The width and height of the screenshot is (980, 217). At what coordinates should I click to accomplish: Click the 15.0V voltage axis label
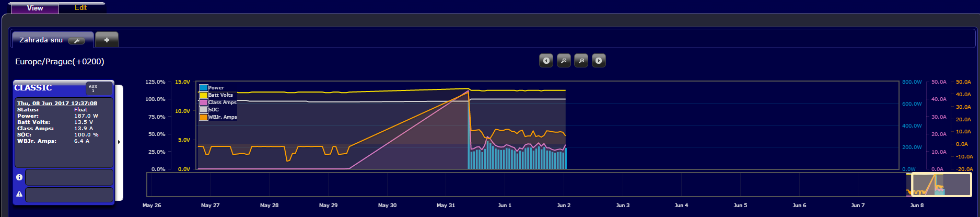(x=183, y=82)
